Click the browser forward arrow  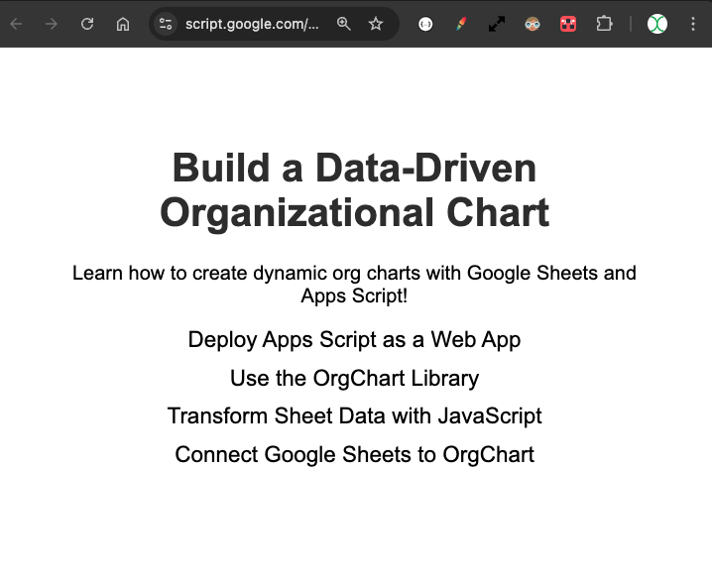click(52, 24)
